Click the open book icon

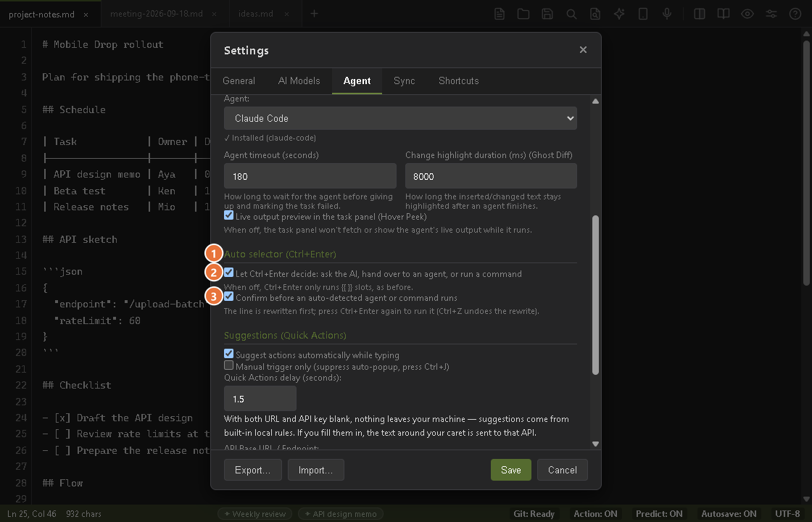coord(724,14)
